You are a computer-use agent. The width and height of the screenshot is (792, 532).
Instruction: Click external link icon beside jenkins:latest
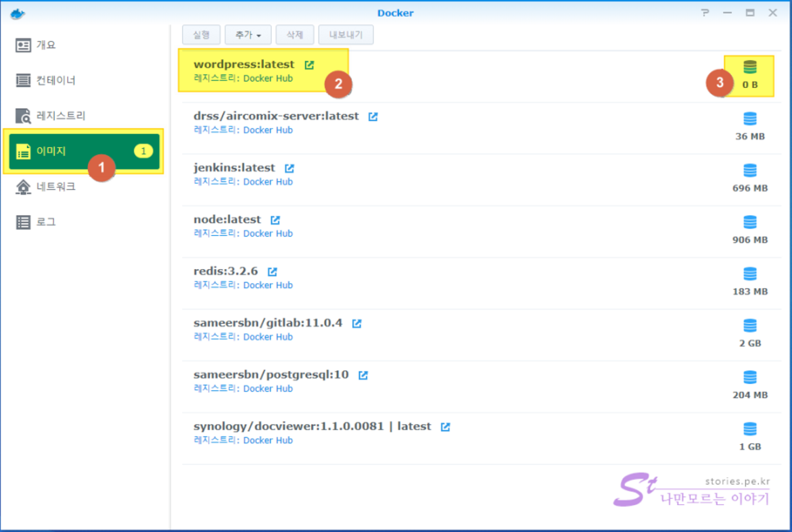pos(289,168)
